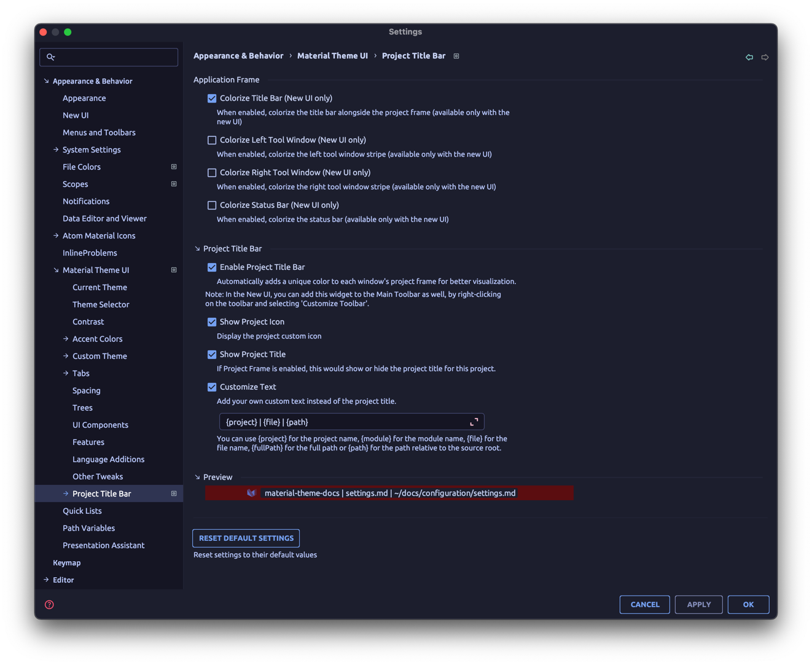Click the forward navigation arrow icon
This screenshot has height=665, width=812.
[765, 57]
